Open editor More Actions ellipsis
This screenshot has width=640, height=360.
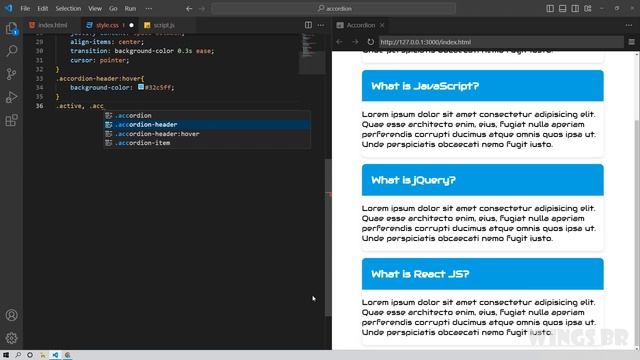(x=321, y=25)
